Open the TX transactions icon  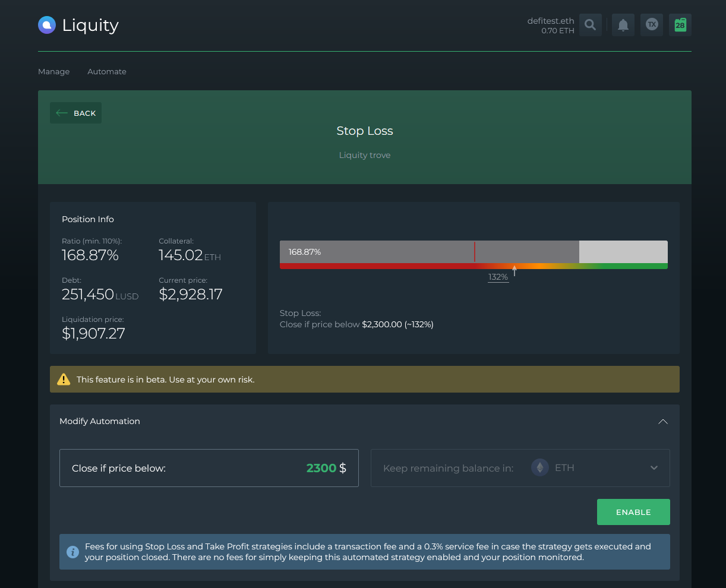coord(652,25)
